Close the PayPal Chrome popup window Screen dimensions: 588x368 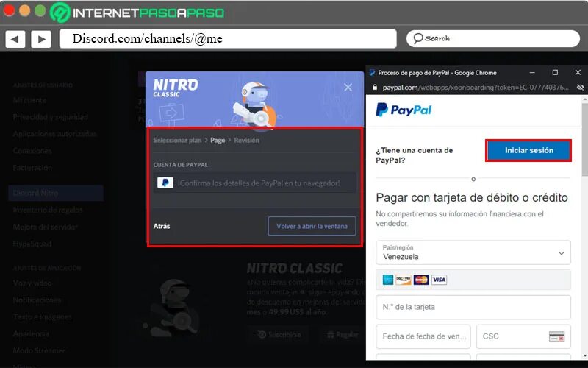click(578, 72)
